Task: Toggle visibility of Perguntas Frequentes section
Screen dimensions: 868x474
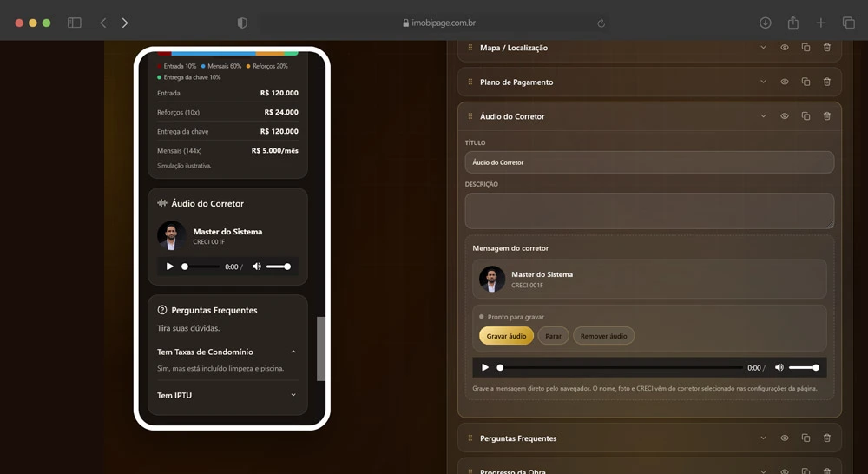Action: (x=785, y=438)
